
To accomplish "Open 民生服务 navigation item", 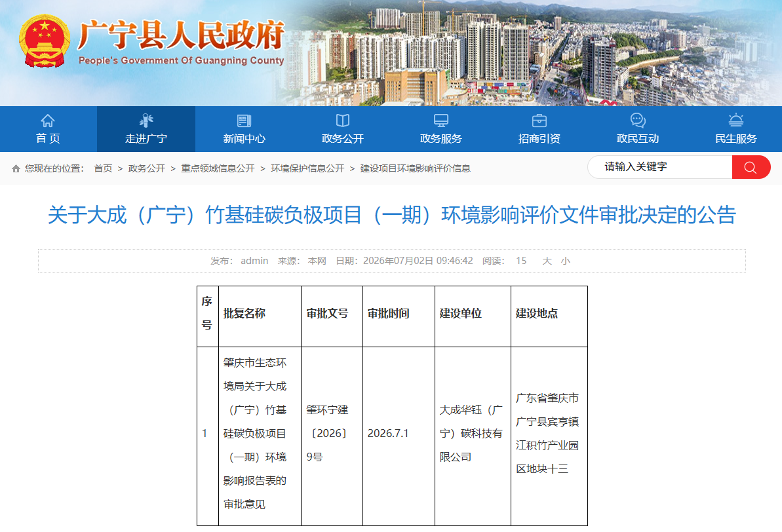I will coord(736,129).
